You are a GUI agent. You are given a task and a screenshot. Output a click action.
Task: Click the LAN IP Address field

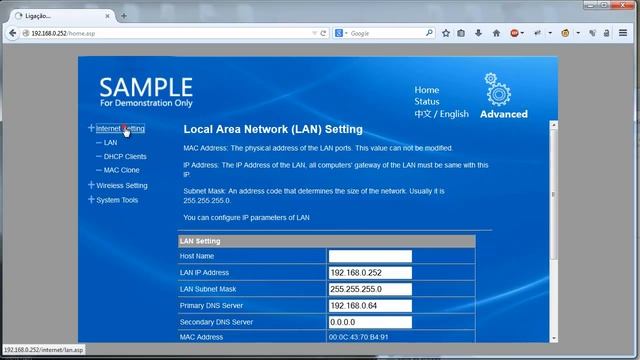pos(370,273)
